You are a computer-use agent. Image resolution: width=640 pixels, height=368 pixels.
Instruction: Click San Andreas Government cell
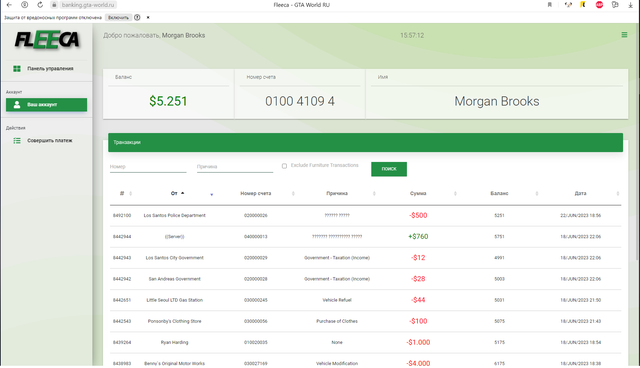[x=174, y=279]
